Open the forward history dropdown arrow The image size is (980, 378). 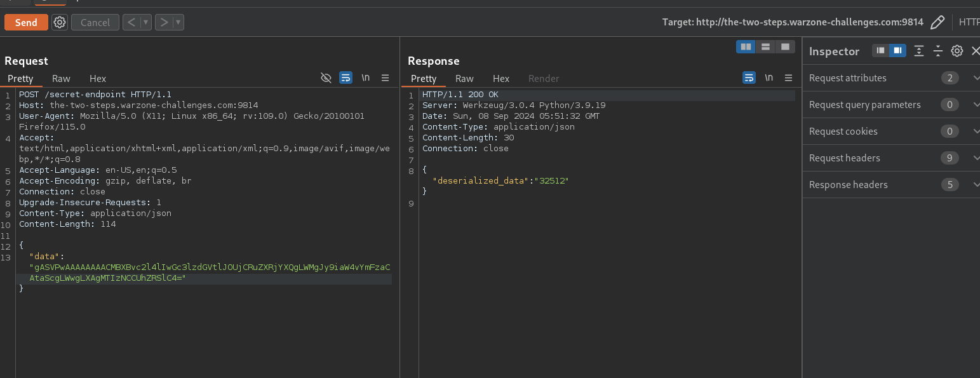pyautogui.click(x=178, y=22)
